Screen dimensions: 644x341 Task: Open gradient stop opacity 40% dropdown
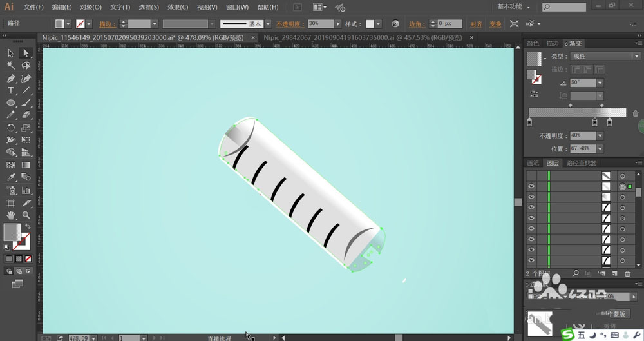tap(600, 135)
